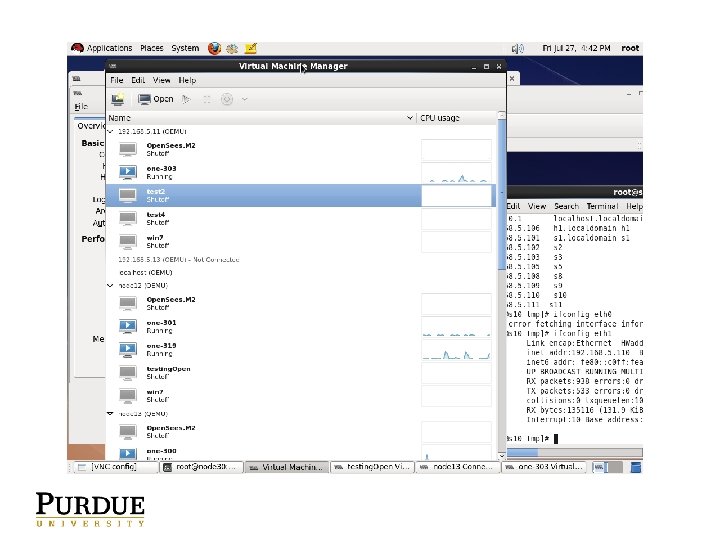Click the Open button in the toolbar
The image size is (720, 540).
[156, 99]
